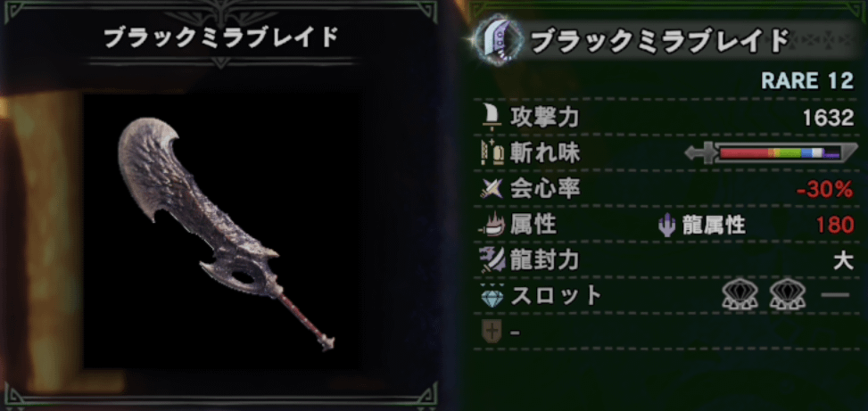Click the element flame icon

(492, 226)
